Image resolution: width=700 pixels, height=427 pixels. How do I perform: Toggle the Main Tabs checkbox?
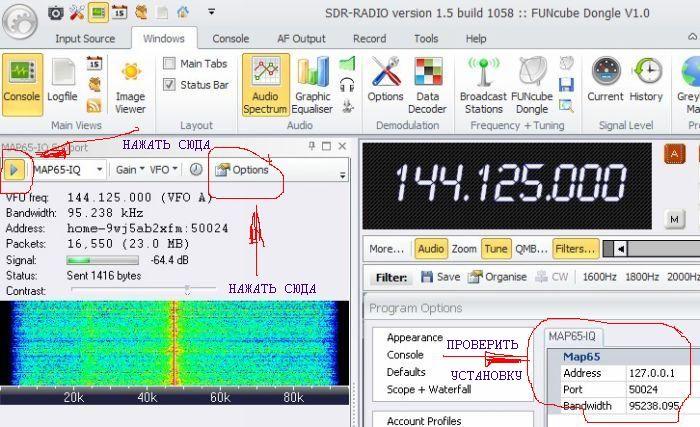[169, 63]
